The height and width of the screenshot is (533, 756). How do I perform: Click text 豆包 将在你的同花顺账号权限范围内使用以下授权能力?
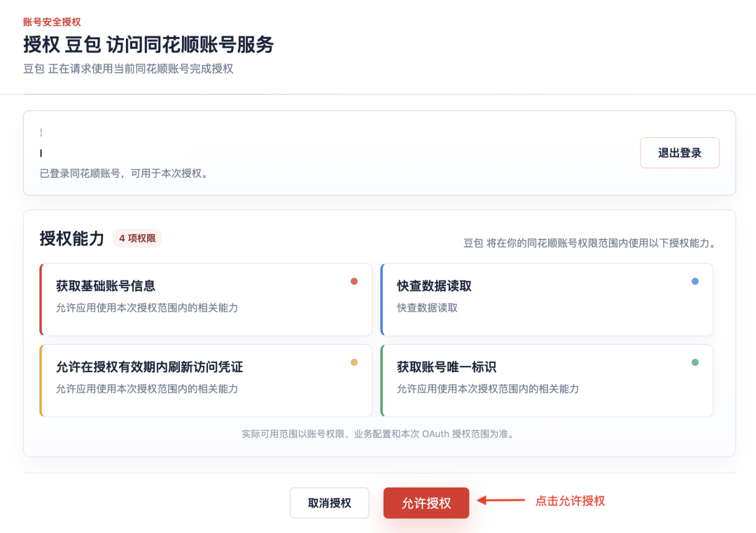pyautogui.click(x=589, y=243)
